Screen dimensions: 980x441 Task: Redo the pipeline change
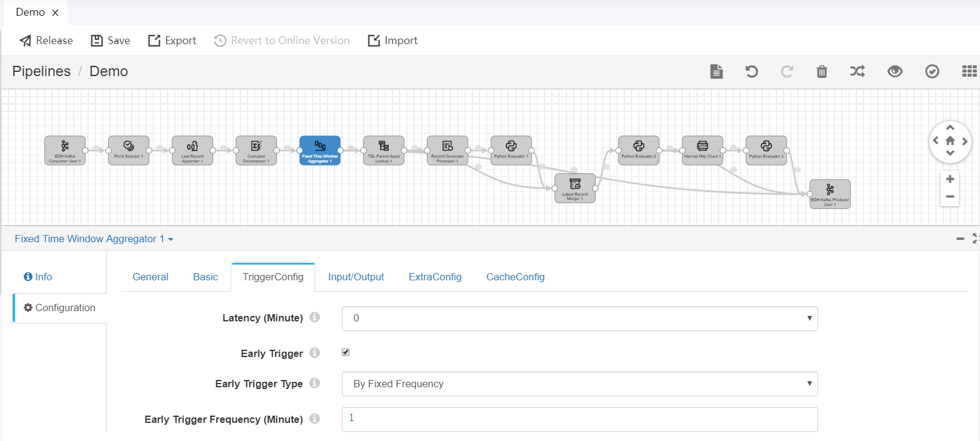click(x=787, y=71)
